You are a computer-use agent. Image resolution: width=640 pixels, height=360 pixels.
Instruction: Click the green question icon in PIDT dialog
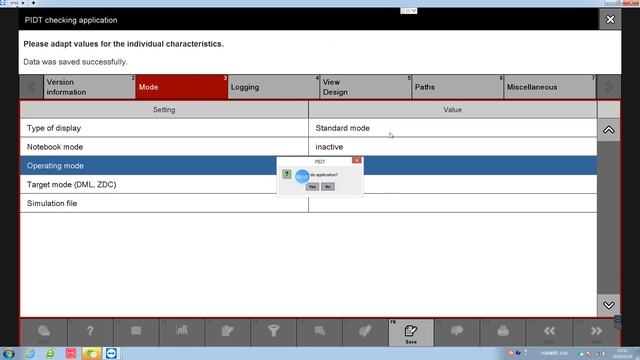[287, 174]
